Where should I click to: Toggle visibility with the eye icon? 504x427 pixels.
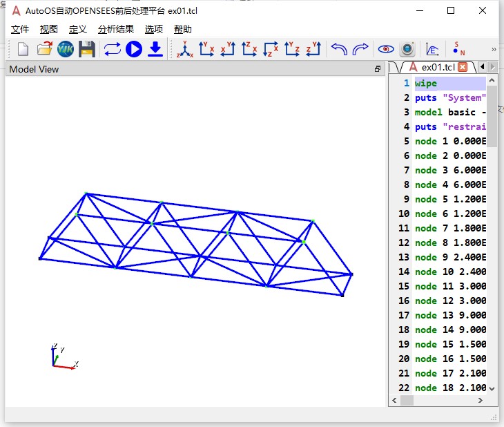[x=386, y=49]
